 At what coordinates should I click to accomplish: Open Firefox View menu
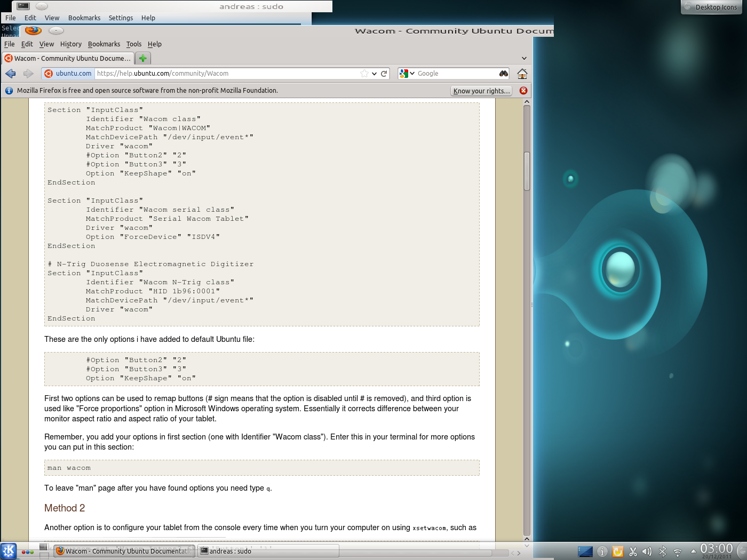(47, 44)
